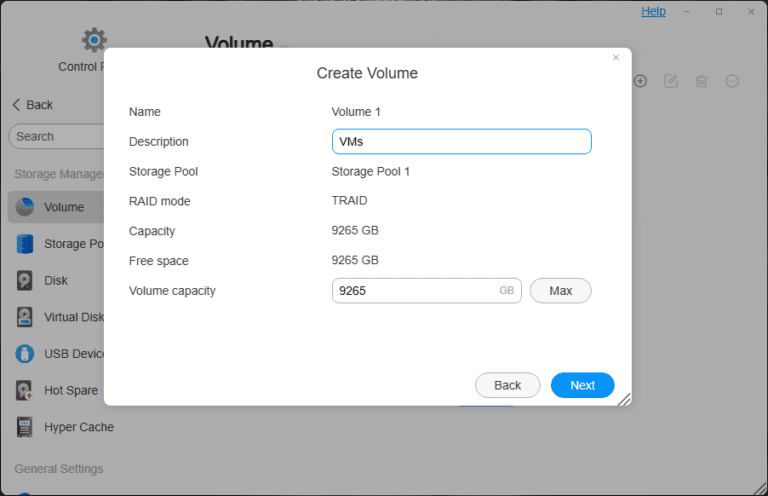
Task: Select the Volume sidebar icon
Action: [25, 208]
